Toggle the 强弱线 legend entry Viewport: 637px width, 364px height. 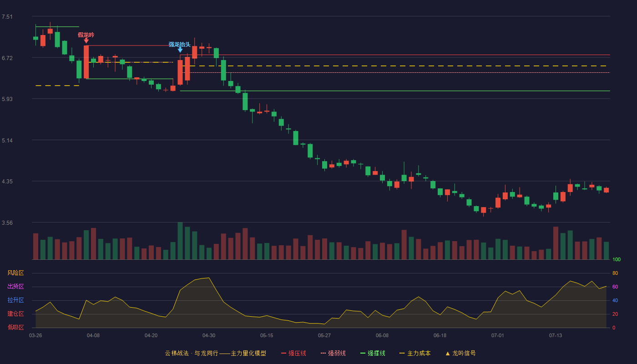333,353
